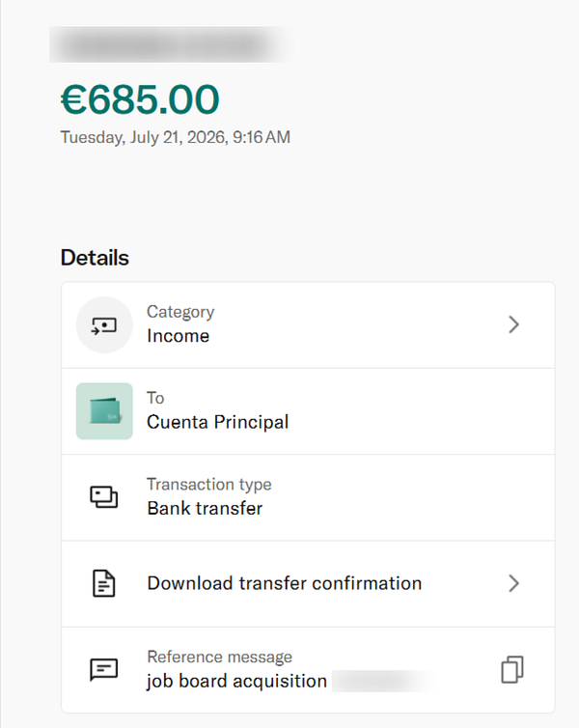
Task: Click the Transaction type label
Action: click(x=209, y=485)
